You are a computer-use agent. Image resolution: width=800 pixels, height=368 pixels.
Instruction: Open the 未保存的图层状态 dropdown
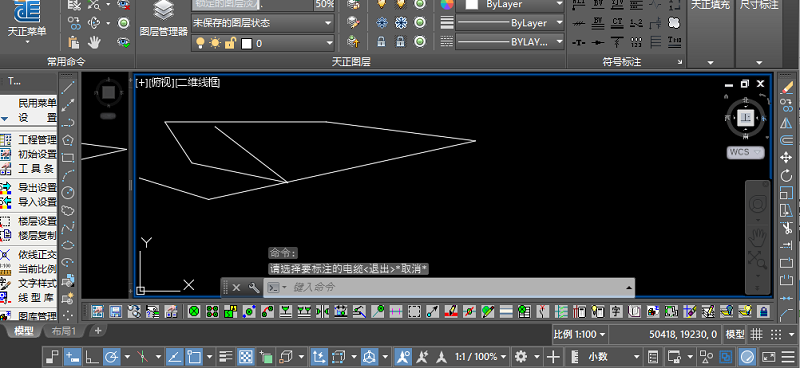[x=263, y=23]
